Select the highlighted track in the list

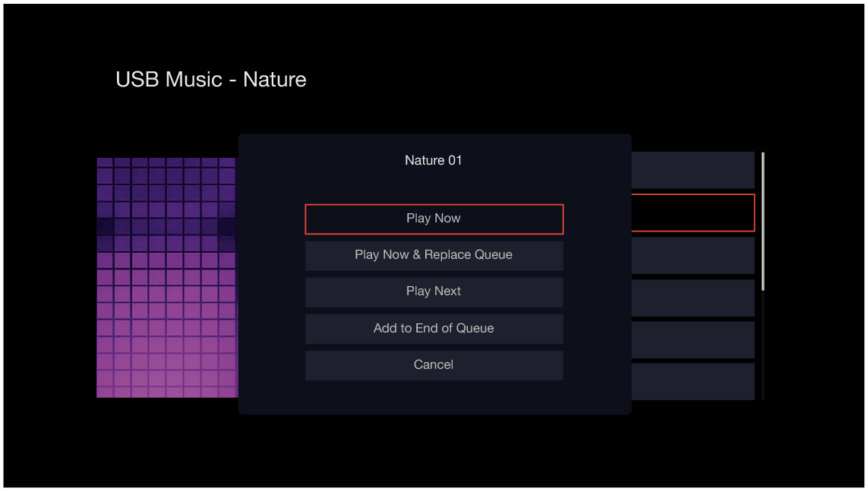click(695, 213)
